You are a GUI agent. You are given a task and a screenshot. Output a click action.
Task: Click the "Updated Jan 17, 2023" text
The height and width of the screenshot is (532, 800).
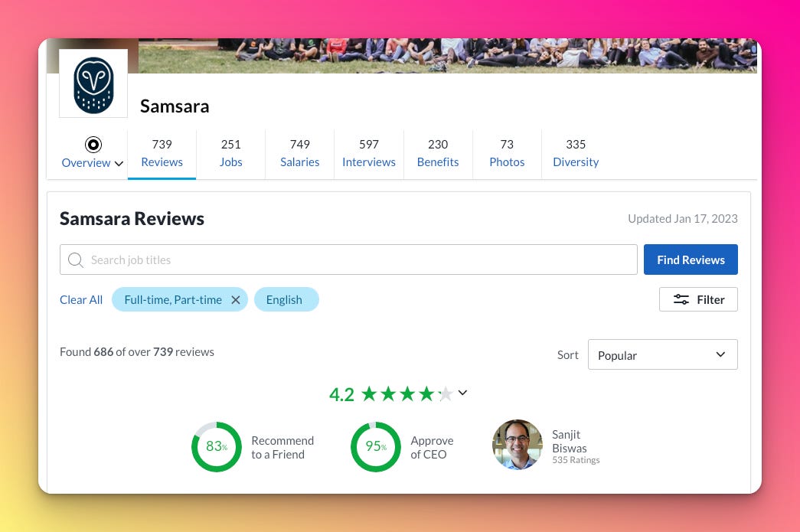click(x=683, y=219)
